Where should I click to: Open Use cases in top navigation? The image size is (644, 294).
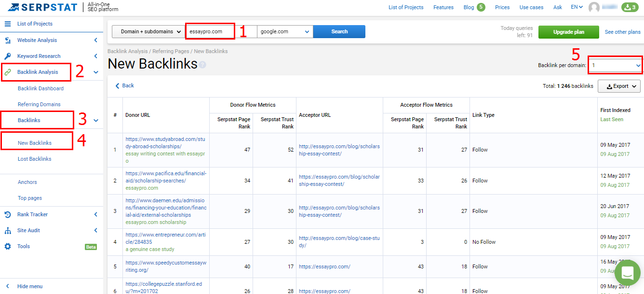click(x=531, y=7)
